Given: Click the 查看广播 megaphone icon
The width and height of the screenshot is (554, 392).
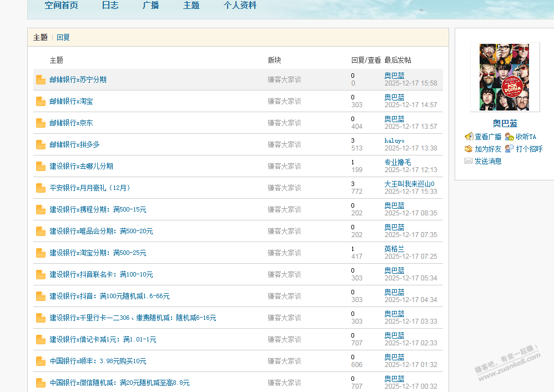Looking at the screenshot, I should tap(469, 137).
